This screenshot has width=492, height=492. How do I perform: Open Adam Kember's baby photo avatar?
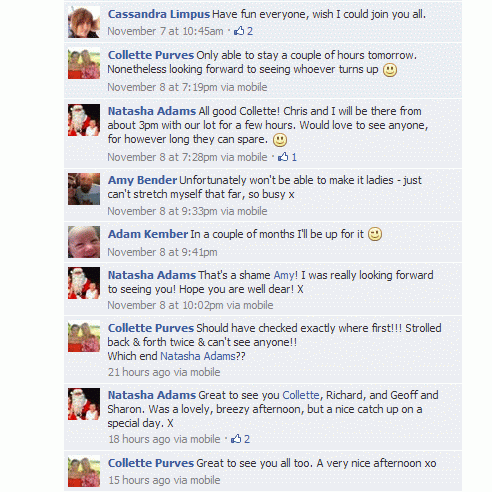84,242
